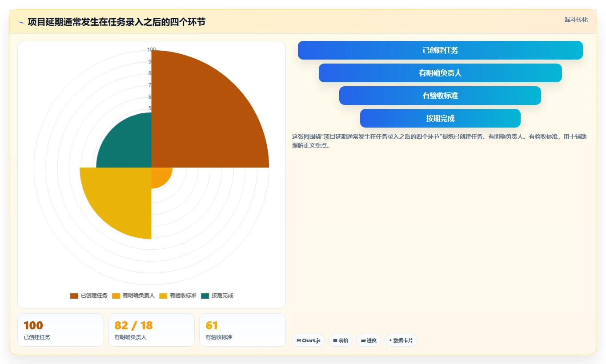Select the 数据卡片 tag chip

click(401, 340)
